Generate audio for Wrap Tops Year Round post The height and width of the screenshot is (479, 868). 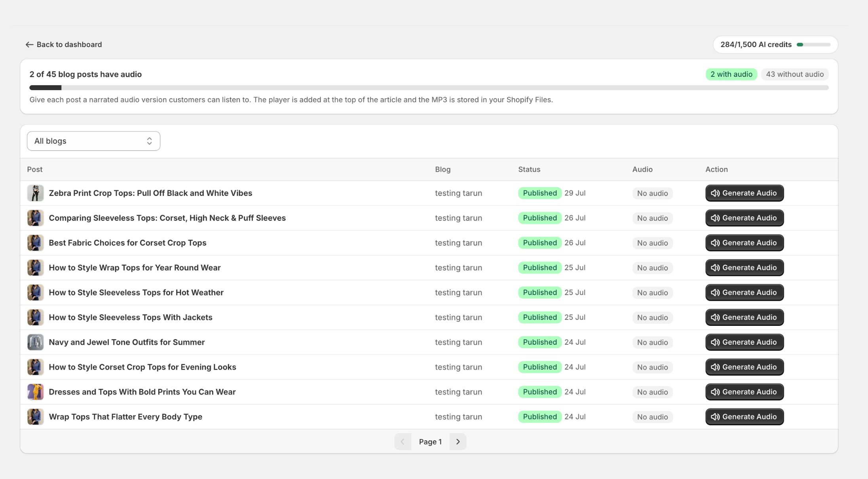point(745,268)
